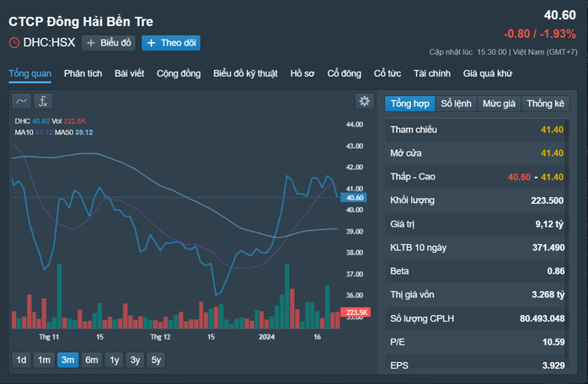Image resolution: width=588 pixels, height=384 pixels.
Task: Click the Thấp - Cao row label
Action: 413,177
